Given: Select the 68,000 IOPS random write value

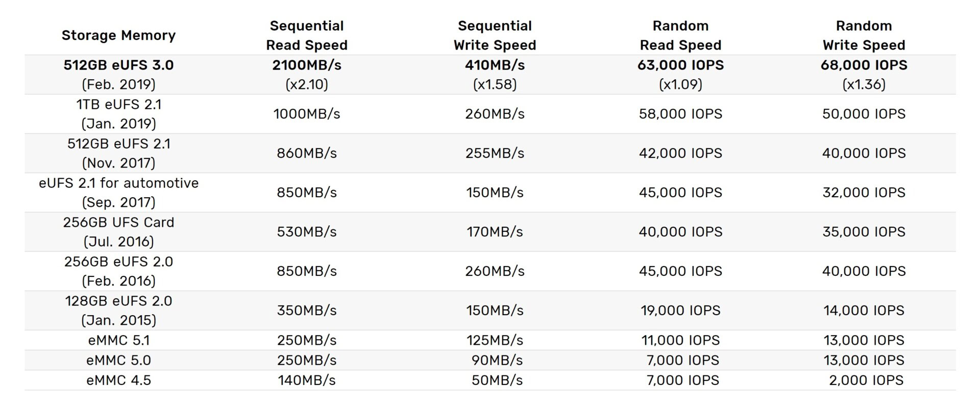Looking at the screenshot, I should point(864,65).
